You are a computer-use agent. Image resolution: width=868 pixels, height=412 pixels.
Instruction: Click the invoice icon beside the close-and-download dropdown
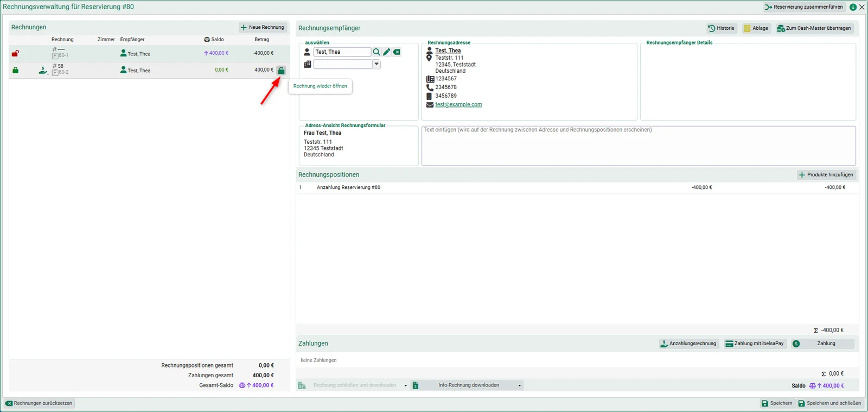[302, 385]
